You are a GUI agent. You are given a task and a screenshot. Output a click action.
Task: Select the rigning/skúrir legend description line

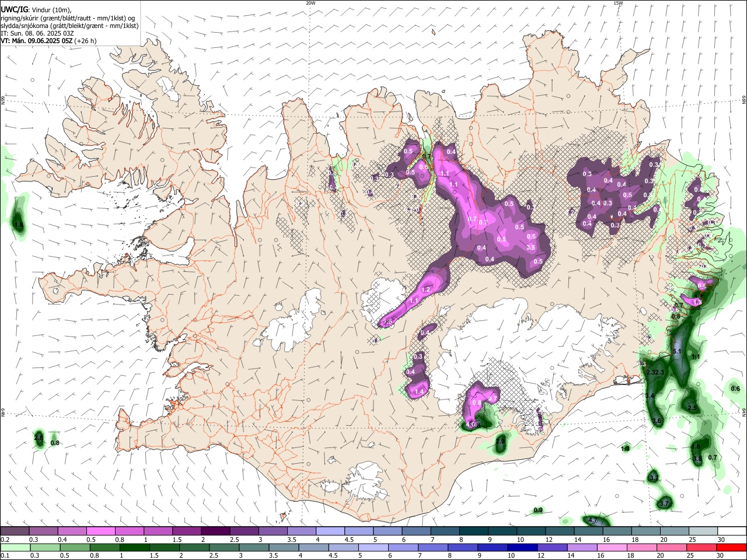68,18
